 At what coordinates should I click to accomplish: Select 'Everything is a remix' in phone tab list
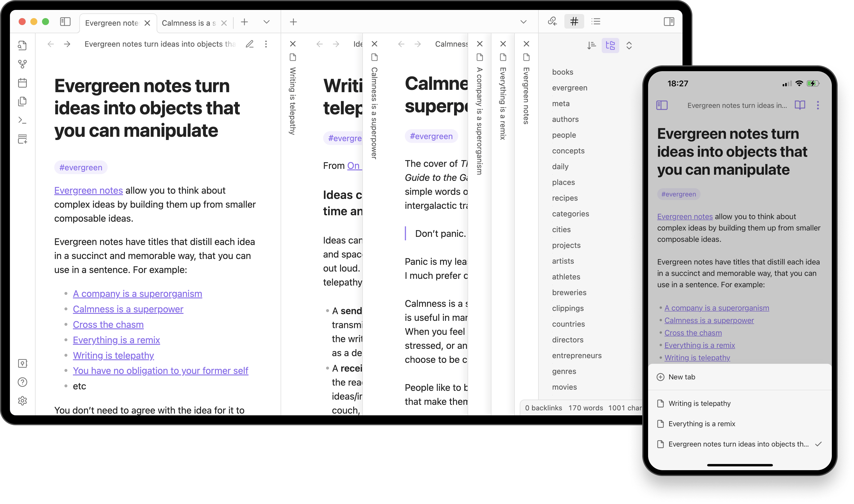click(740, 424)
